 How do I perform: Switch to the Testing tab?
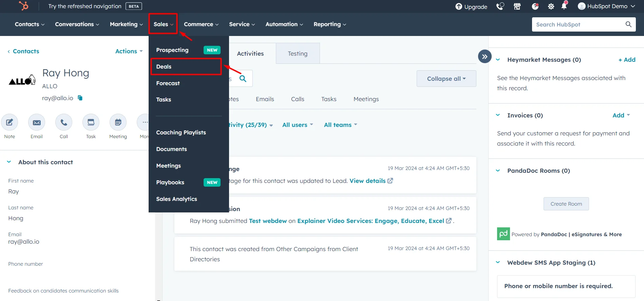(x=298, y=53)
